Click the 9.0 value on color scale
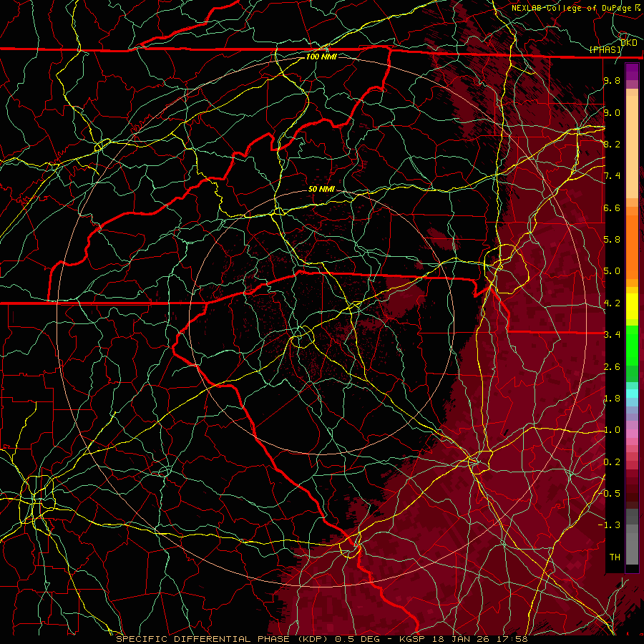The image size is (644, 644). click(x=612, y=112)
